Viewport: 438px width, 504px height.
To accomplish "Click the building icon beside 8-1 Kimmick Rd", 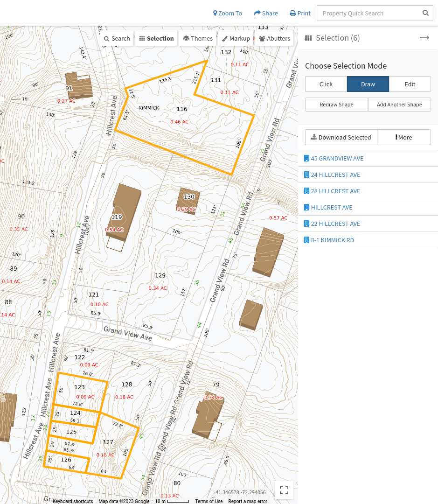I will pyautogui.click(x=306, y=240).
